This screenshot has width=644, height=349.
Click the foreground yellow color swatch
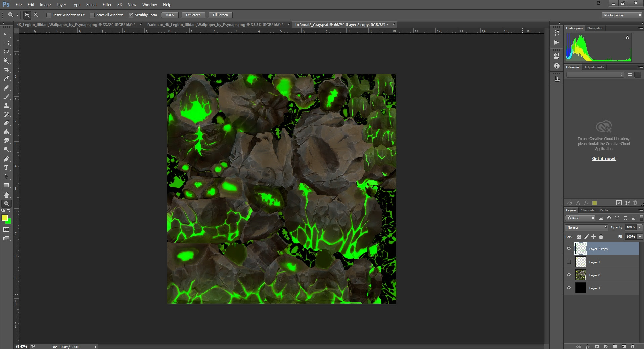point(5,218)
